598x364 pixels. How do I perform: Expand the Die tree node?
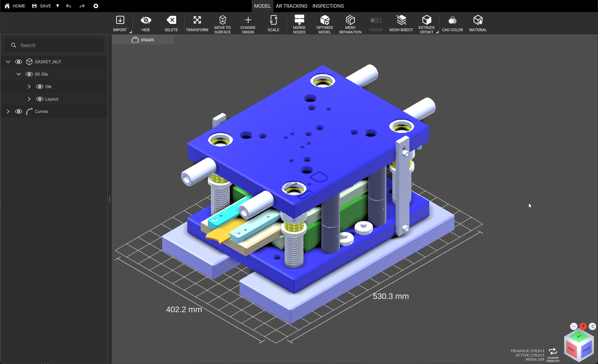click(x=29, y=87)
